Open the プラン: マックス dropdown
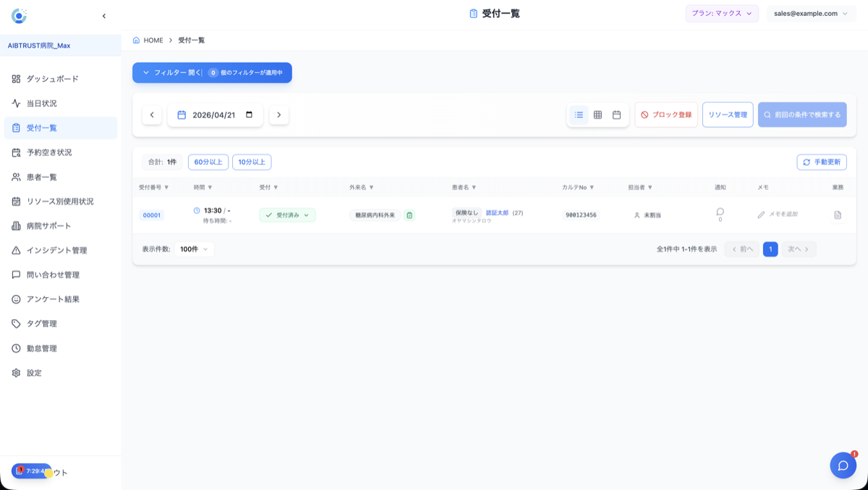Image resolution: width=868 pixels, height=490 pixels. point(721,14)
